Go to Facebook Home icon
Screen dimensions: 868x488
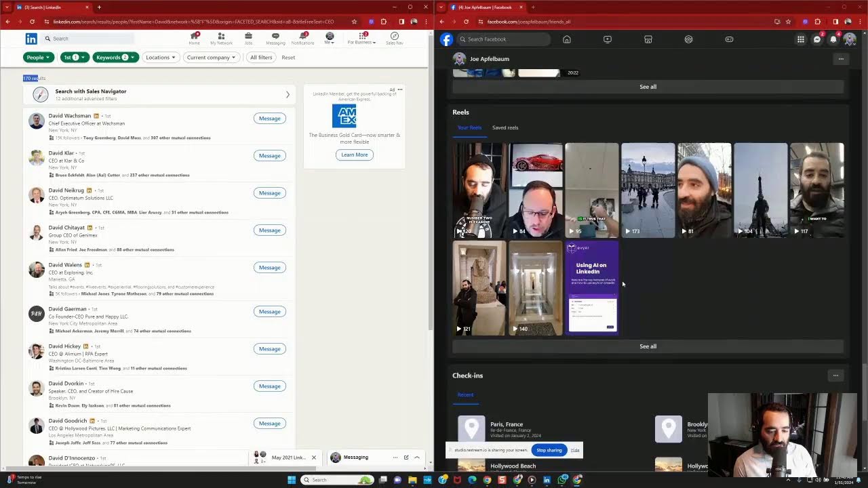[567, 39]
